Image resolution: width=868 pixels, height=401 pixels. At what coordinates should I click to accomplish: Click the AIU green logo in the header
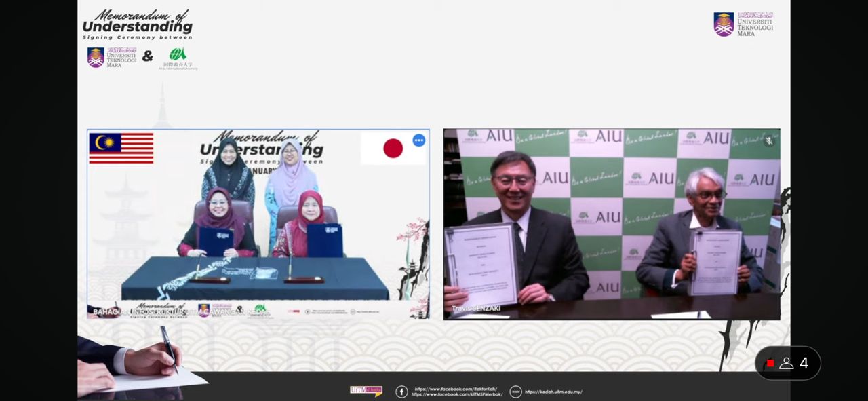pyautogui.click(x=178, y=55)
